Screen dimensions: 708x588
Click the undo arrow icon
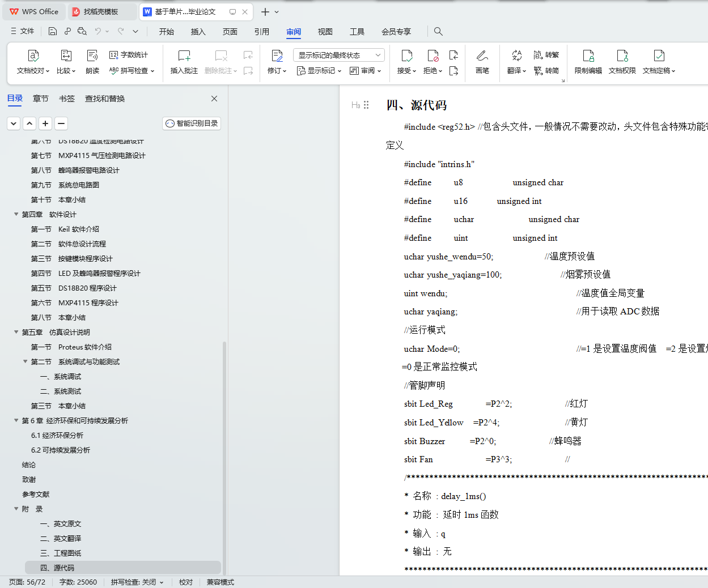coord(98,31)
